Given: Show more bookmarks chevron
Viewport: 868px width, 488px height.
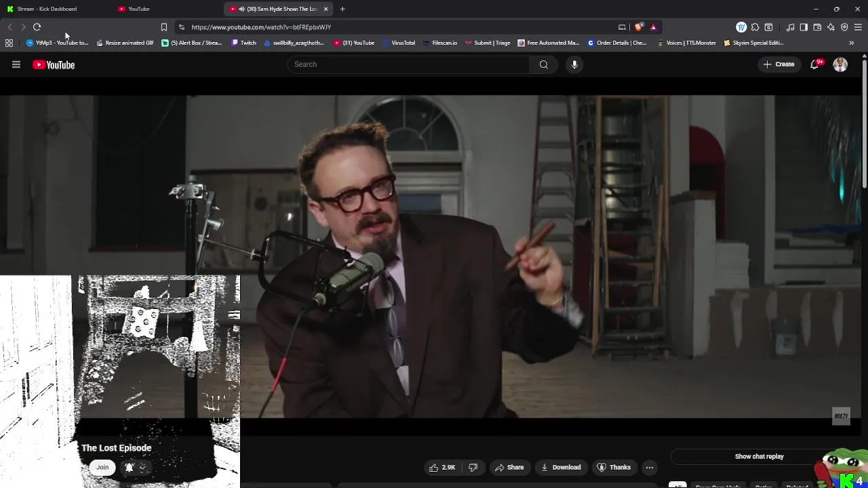Looking at the screenshot, I should (851, 43).
